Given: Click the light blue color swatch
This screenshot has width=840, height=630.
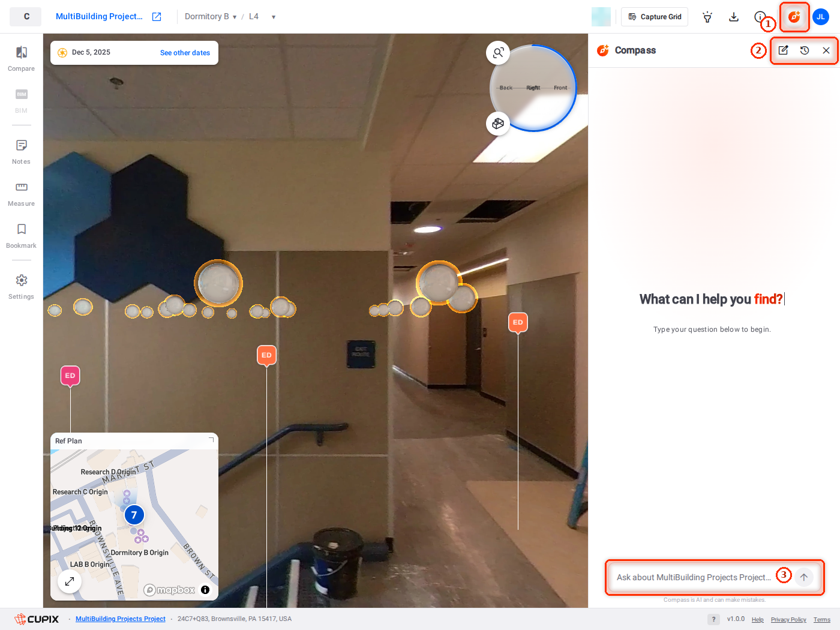Looking at the screenshot, I should (x=601, y=17).
